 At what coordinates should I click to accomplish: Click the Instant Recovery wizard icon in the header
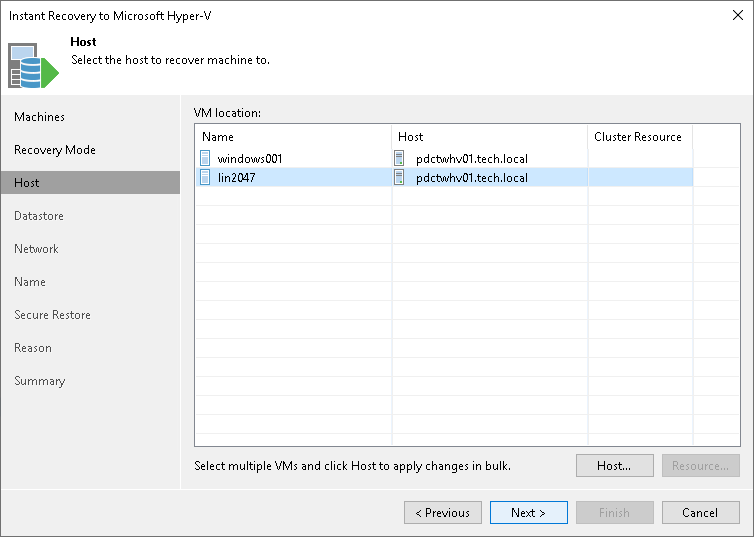click(x=33, y=66)
